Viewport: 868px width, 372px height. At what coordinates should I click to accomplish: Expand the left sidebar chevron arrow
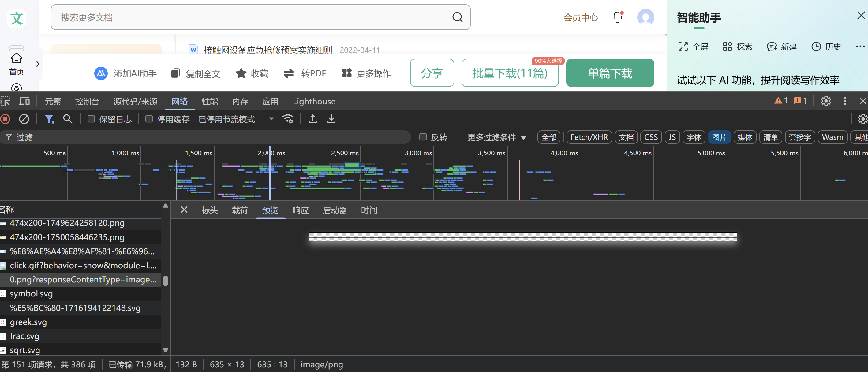[x=37, y=64]
